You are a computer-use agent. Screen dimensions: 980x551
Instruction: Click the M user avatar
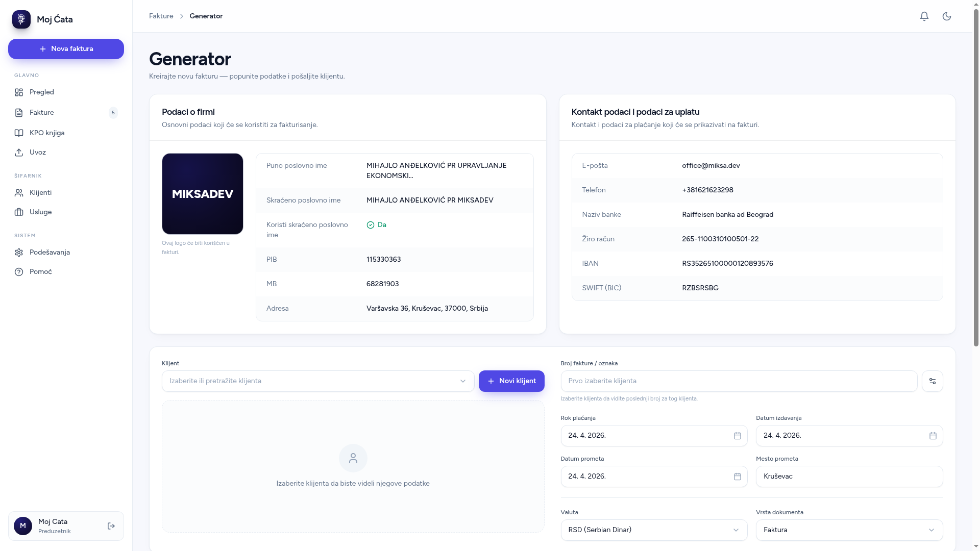[x=23, y=526]
